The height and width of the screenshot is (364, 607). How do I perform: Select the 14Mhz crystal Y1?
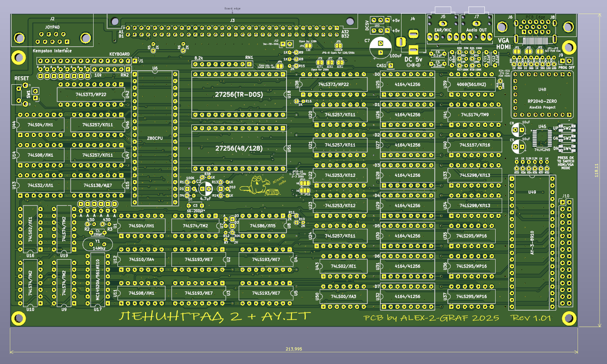(x=97, y=244)
